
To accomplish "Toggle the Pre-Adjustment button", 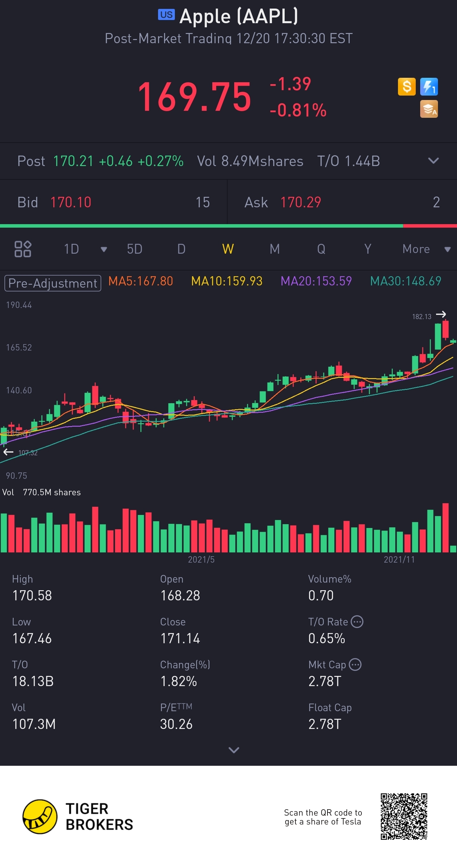I will pyautogui.click(x=53, y=283).
